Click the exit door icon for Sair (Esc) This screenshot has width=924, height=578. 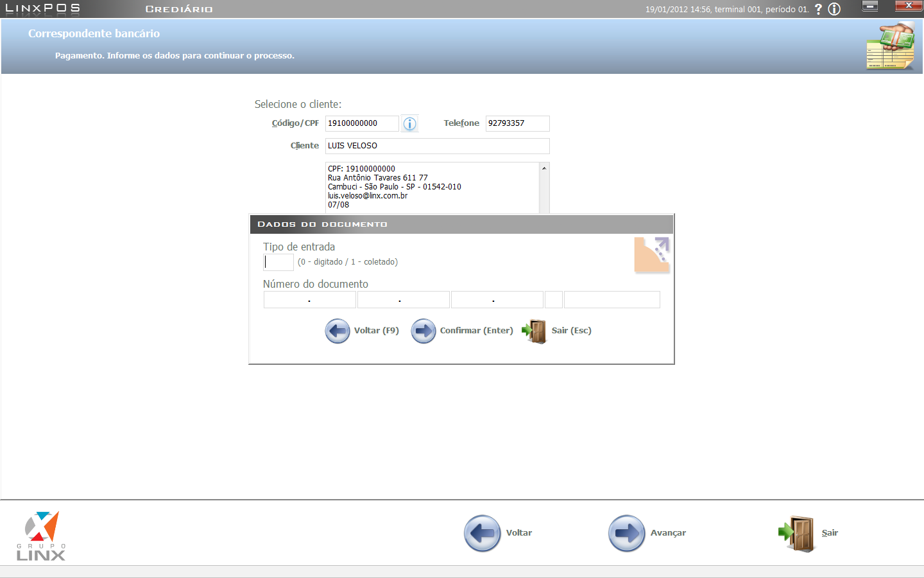click(x=534, y=331)
